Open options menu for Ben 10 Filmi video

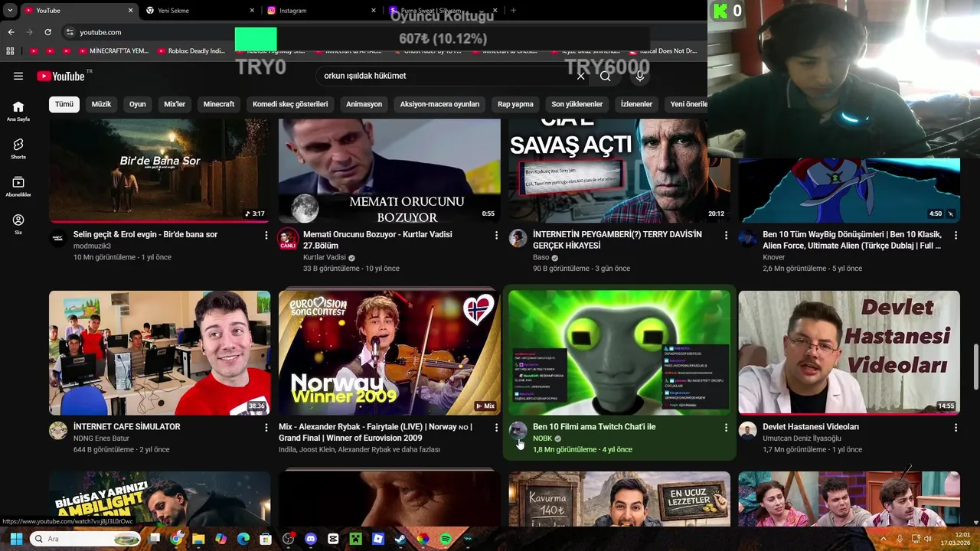(726, 427)
